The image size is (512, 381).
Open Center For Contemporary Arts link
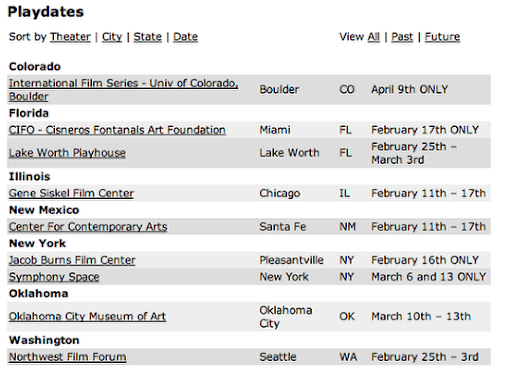88,227
